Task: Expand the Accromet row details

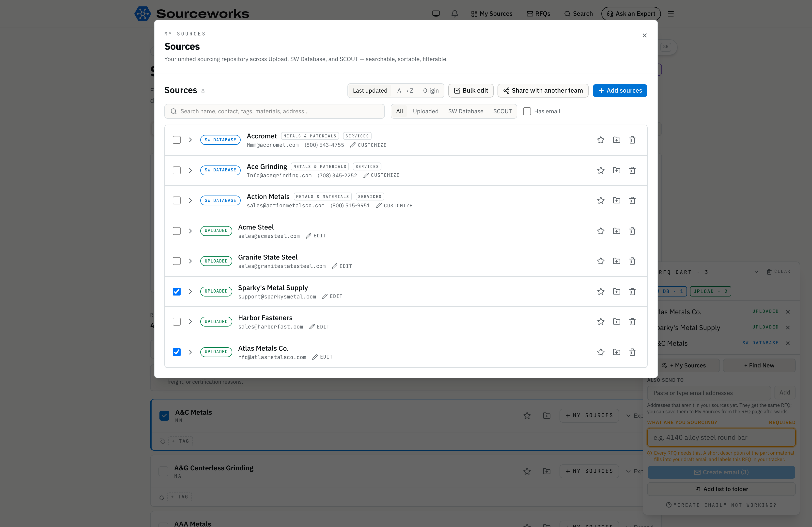Action: (x=190, y=140)
